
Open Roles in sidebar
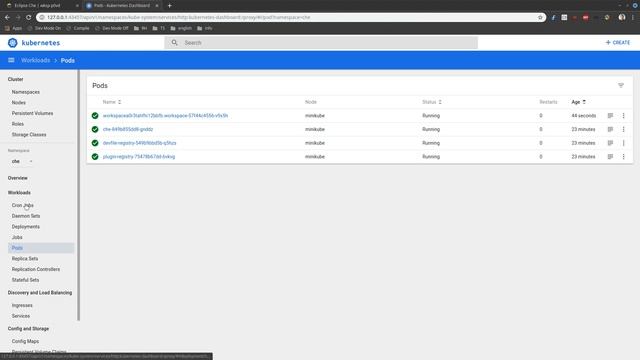click(x=18, y=124)
